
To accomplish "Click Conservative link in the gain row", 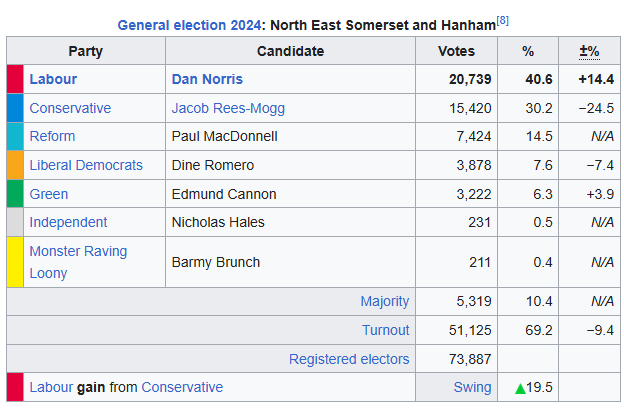I will click(182, 387).
